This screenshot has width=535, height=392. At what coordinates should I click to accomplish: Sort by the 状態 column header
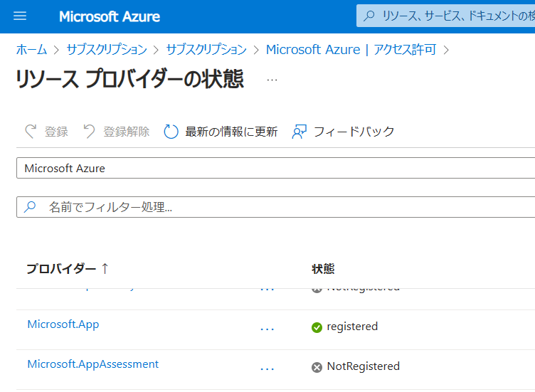click(x=323, y=269)
